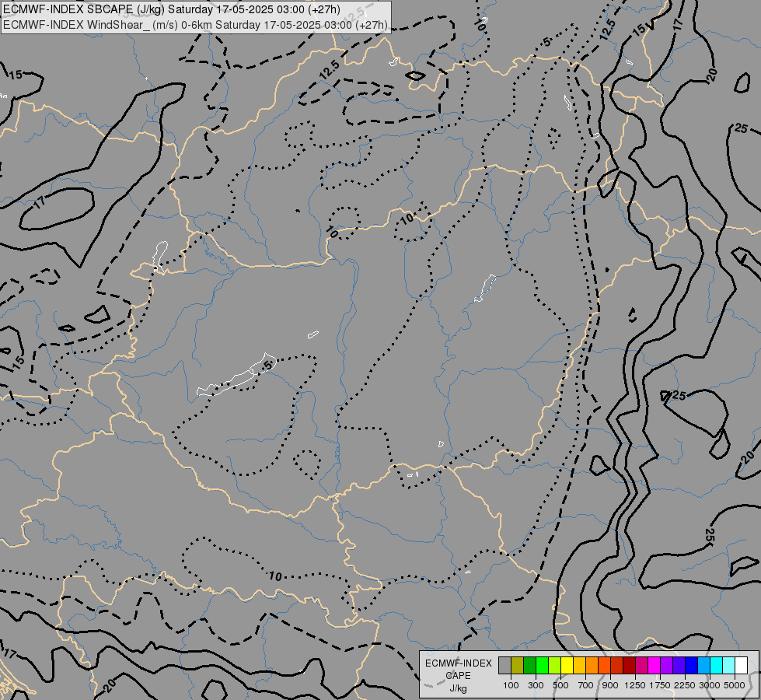Select the bright green CAPE legend swatch
This screenshot has height=700, width=761.
tap(542, 666)
